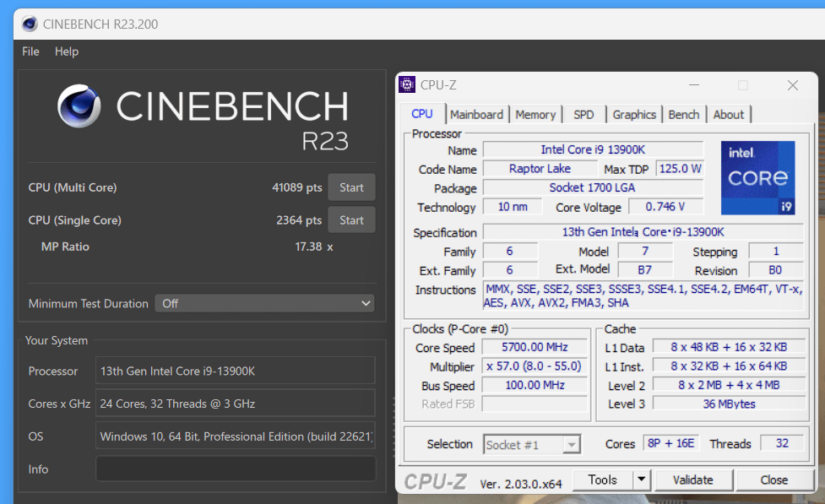This screenshot has width=825, height=504.
Task: Click the Cinebench logo sphere icon
Action: click(79, 106)
